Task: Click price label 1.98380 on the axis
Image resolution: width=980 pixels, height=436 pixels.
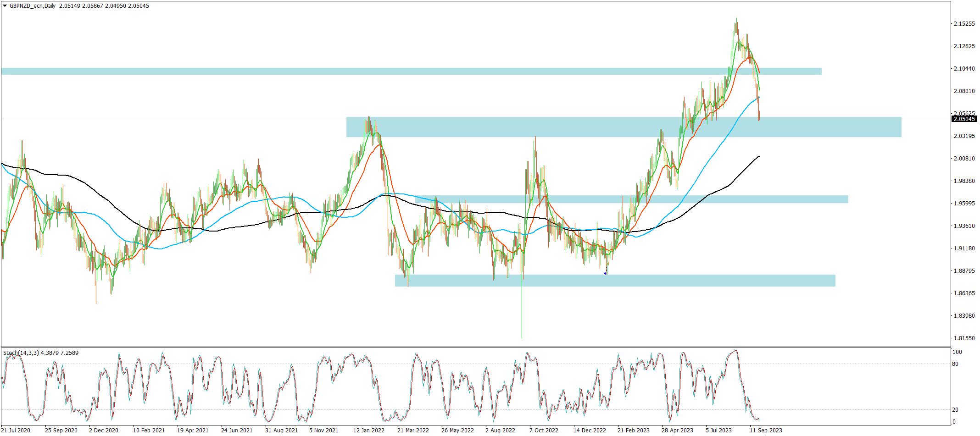Action: coord(964,181)
